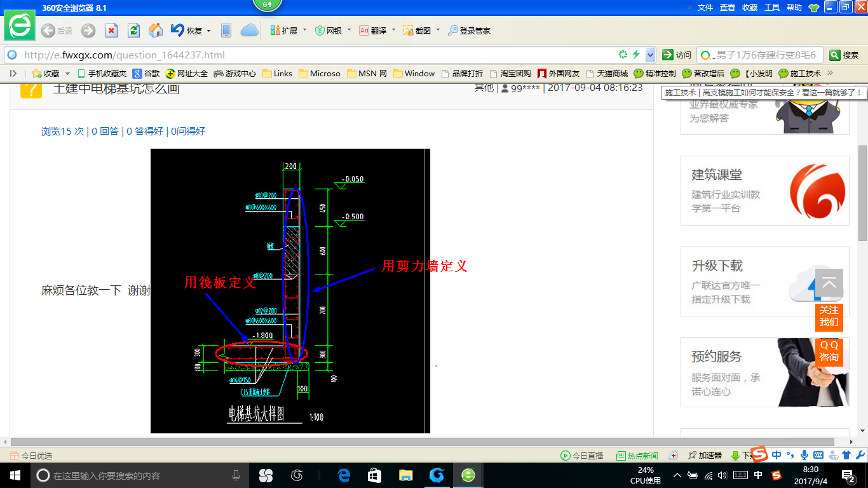Viewport: 868px width, 488px height.
Task: Expand the dropdown arrow beside 网银
Action: (349, 30)
